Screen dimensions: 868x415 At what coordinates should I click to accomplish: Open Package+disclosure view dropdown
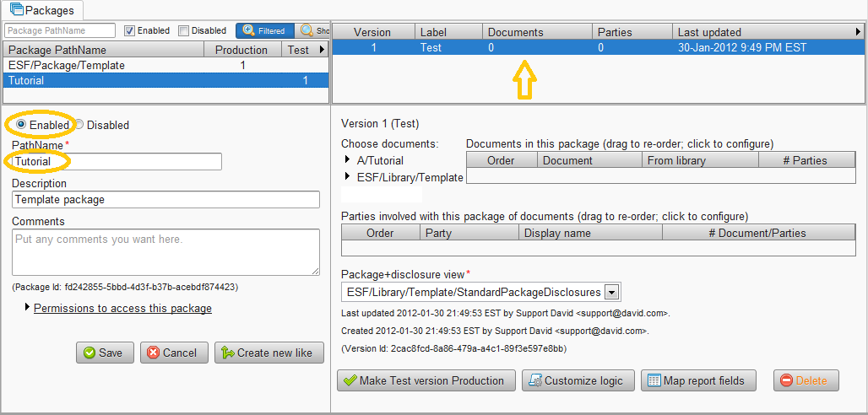point(612,293)
